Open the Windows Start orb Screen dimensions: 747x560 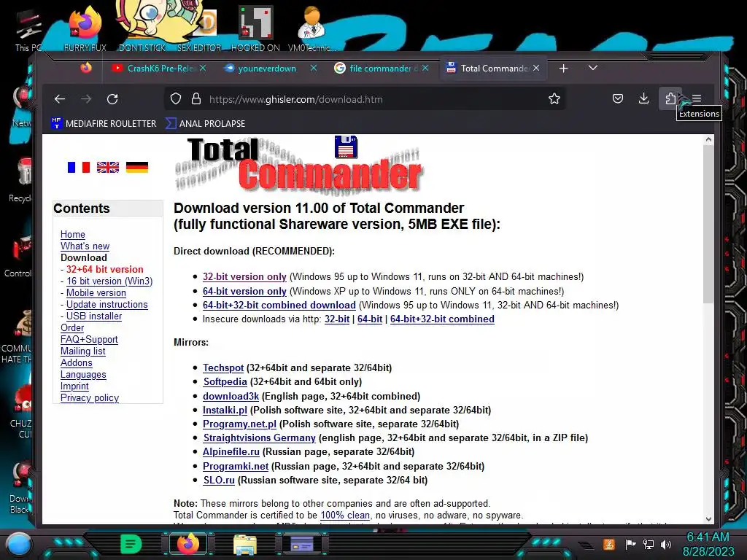click(18, 544)
